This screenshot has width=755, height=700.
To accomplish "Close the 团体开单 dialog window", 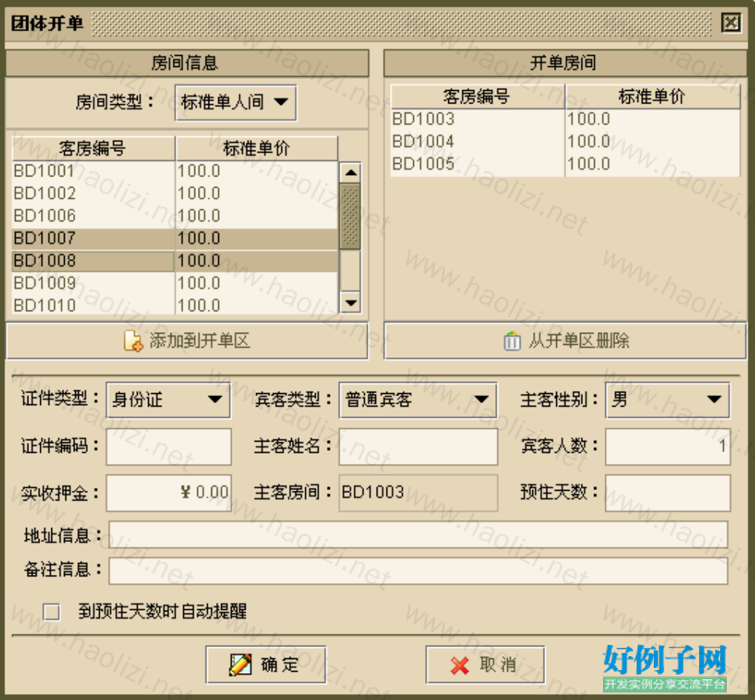I will tap(731, 23).
